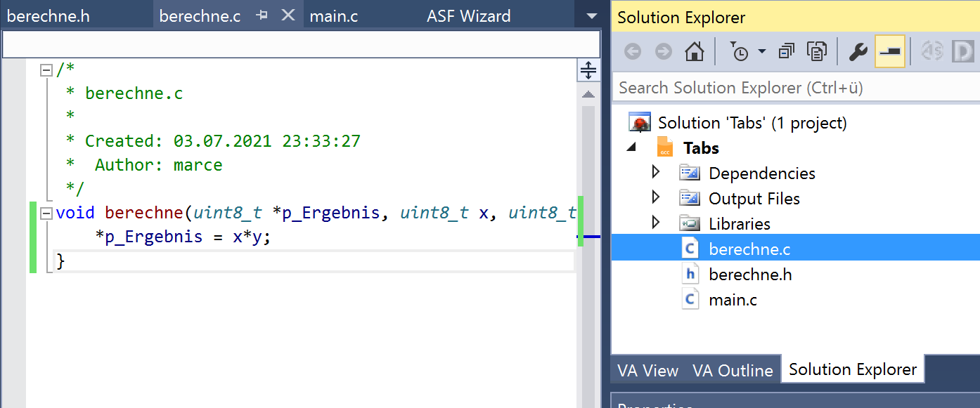Image resolution: width=980 pixels, height=408 pixels.
Task: Switch to the berechne.h editor tab
Action: pyautogui.click(x=49, y=16)
